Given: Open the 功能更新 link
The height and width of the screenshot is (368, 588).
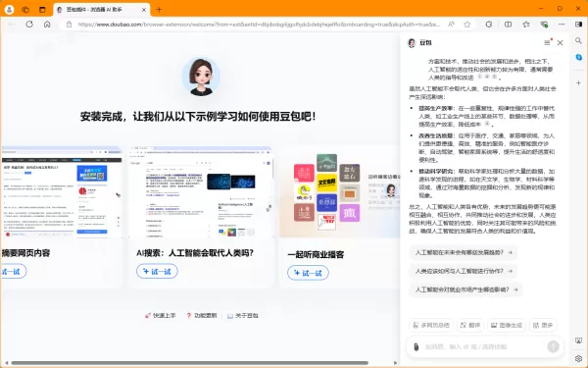Looking at the screenshot, I should (202, 315).
